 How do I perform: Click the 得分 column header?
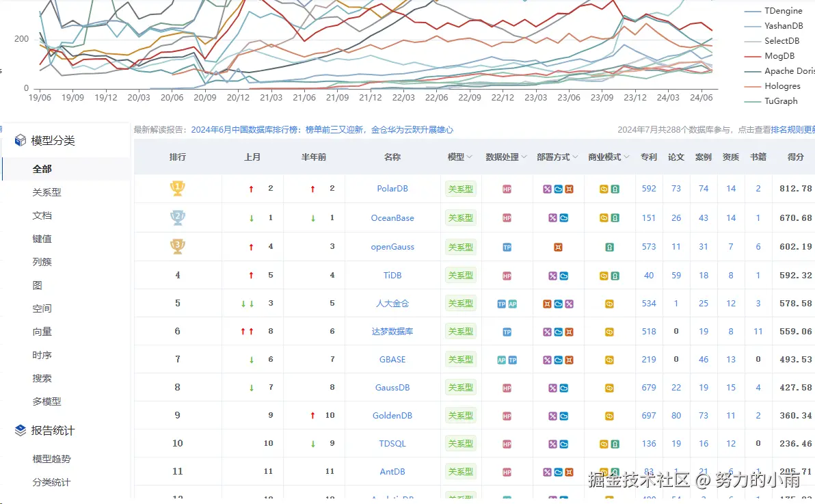(796, 157)
